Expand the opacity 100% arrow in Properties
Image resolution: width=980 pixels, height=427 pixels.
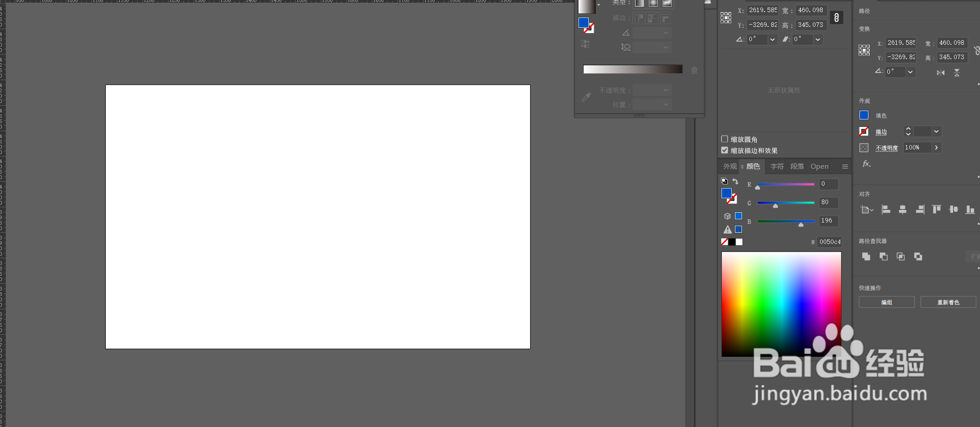pos(936,147)
